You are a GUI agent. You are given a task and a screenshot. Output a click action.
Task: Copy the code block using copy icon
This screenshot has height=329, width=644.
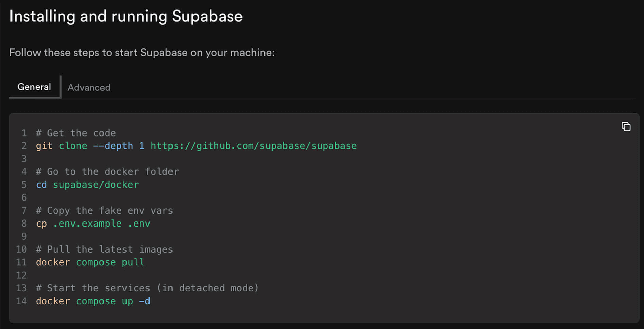[x=626, y=126]
